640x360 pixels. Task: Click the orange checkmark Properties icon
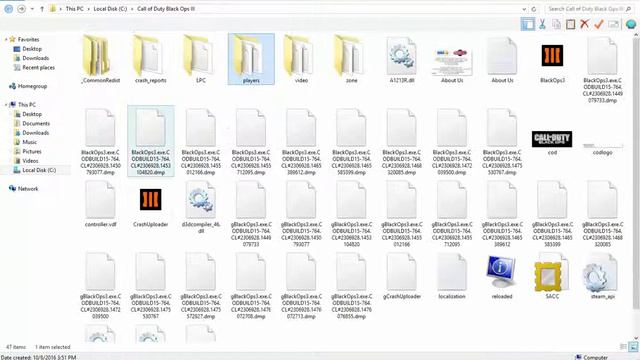(x=599, y=24)
